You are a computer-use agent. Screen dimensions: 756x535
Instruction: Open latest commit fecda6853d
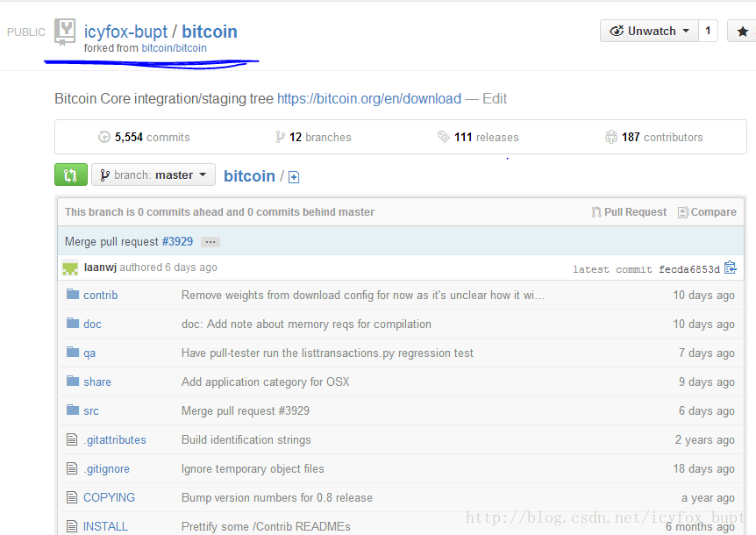pos(689,269)
